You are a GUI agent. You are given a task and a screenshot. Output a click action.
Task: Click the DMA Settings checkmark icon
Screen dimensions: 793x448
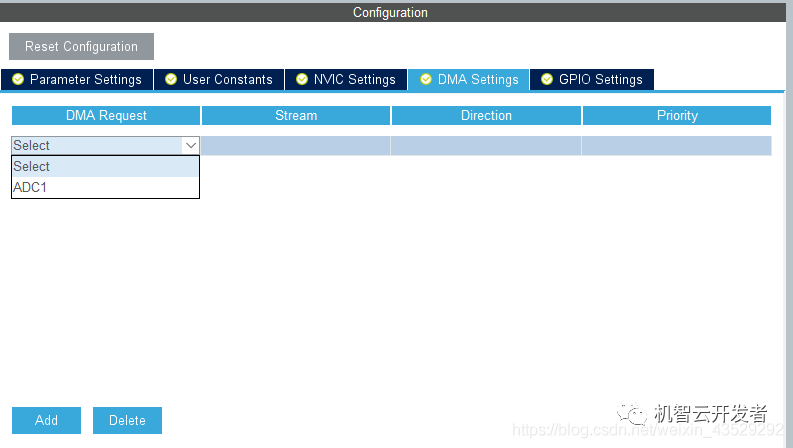(426, 79)
